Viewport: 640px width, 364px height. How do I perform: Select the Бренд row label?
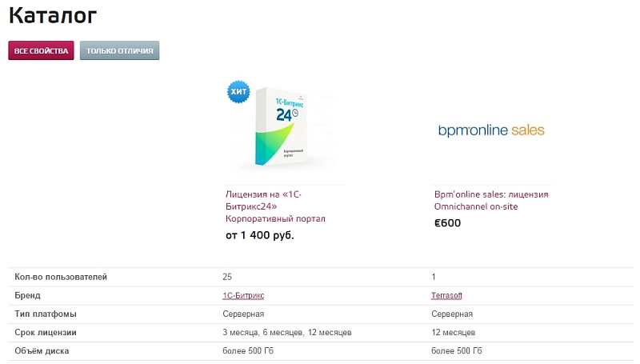coord(27,295)
